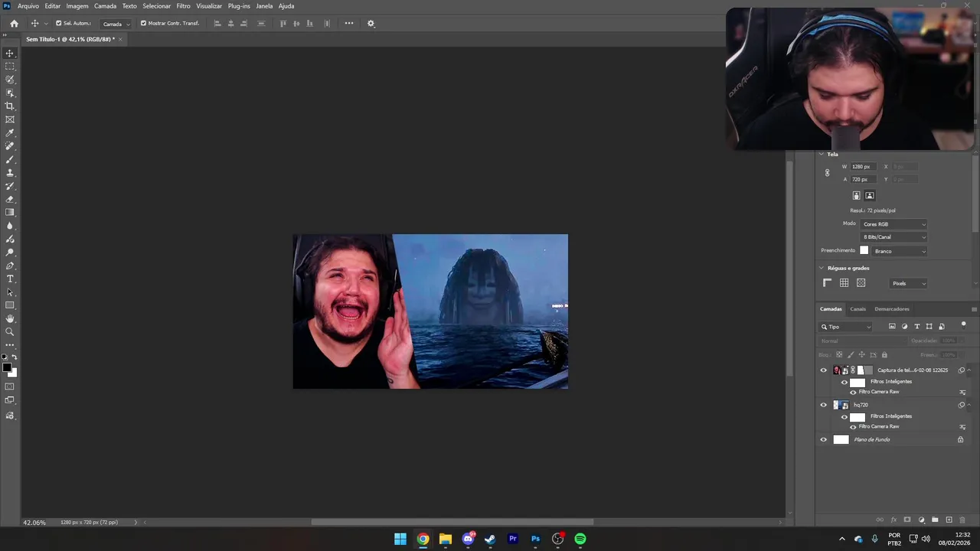Image resolution: width=980 pixels, height=551 pixels.
Task: Switch to the Demarcadores tab
Action: [892, 309]
